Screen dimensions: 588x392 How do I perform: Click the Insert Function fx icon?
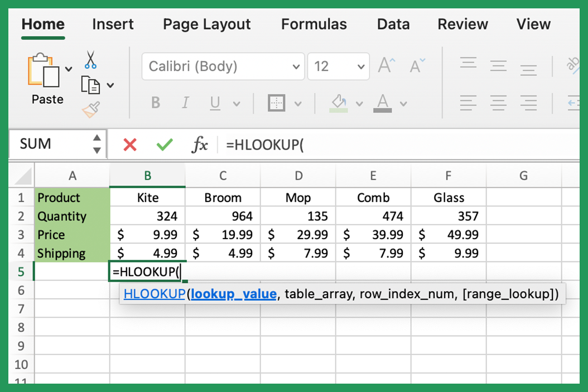click(199, 145)
